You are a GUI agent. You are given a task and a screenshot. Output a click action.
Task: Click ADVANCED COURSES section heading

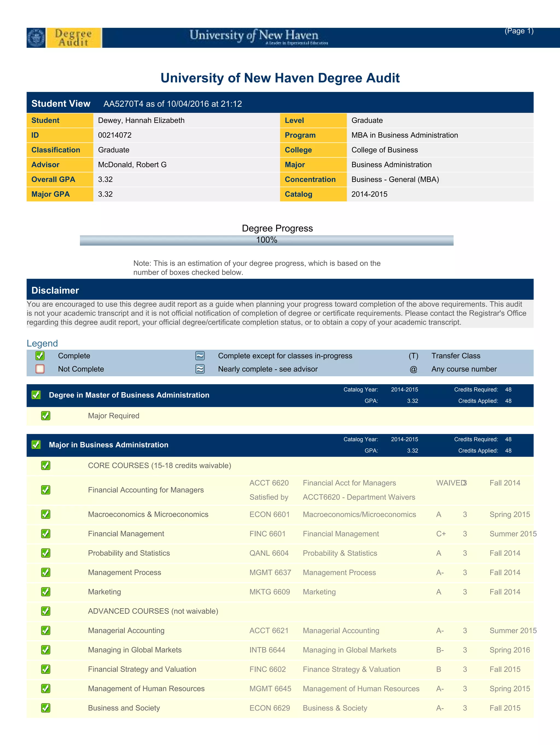tap(153, 611)
